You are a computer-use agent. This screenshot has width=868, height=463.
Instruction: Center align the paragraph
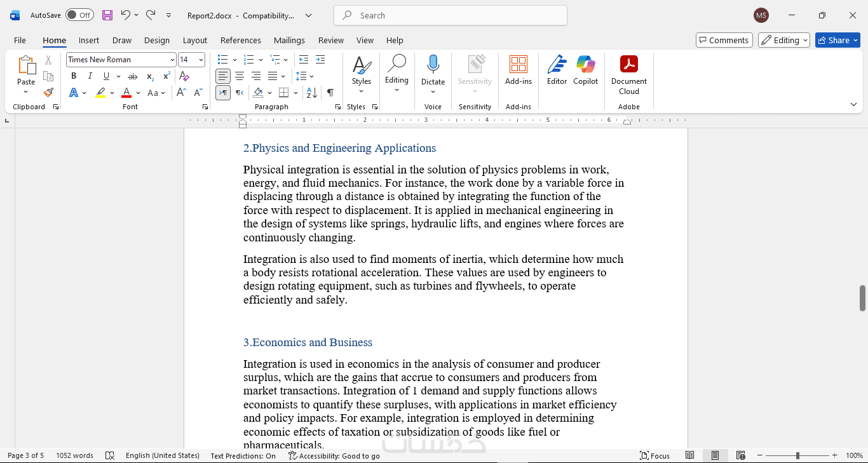coord(240,76)
